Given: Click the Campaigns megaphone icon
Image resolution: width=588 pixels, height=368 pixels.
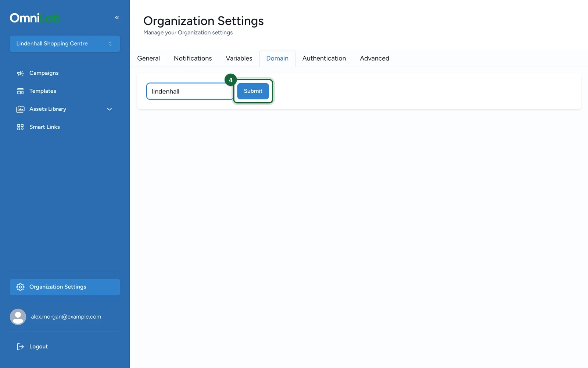Looking at the screenshot, I should point(20,73).
